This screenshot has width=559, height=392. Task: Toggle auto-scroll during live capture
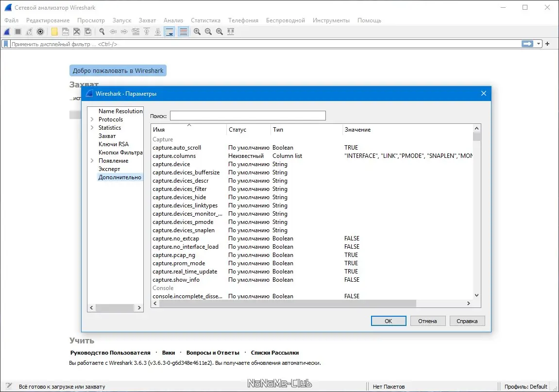169,32
